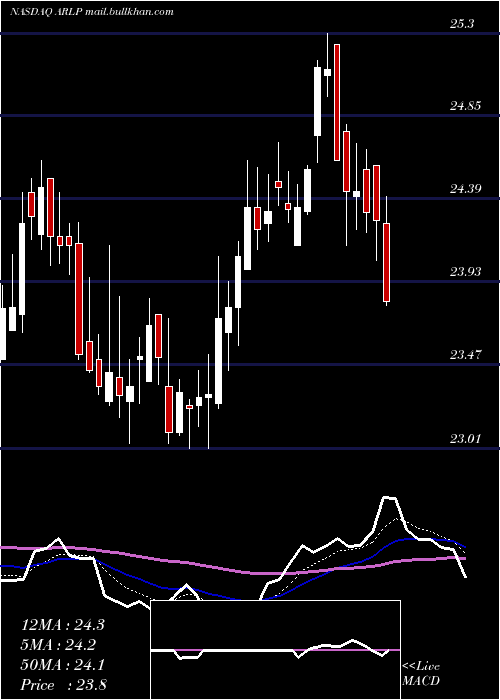Click the 24.85 price axis label
500x700 pixels.
tap(465, 106)
